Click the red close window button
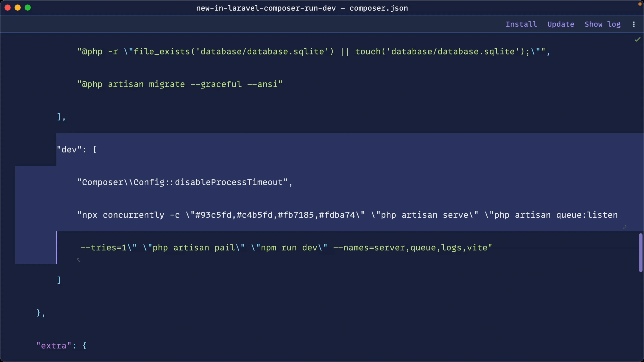This screenshot has height=362, width=644. (x=8, y=8)
